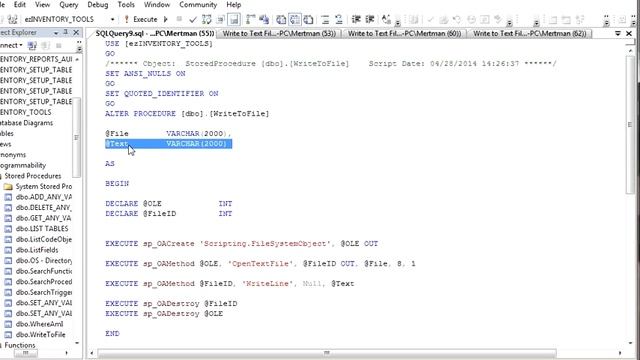Select dbo.LIST TABLES stored procedure
Viewport: 640px width, 360px height.
coord(42,229)
